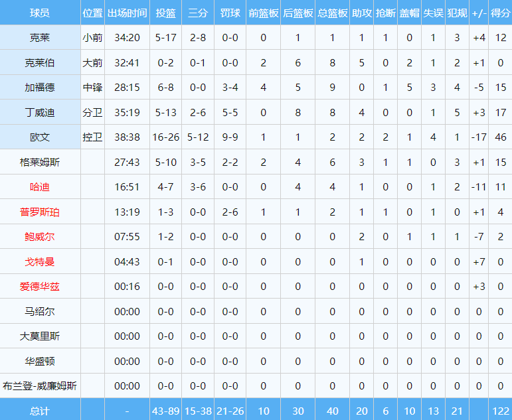Click 哈迪's plus-minus -11
Viewport: 512px width, 420px height.
tap(479, 187)
